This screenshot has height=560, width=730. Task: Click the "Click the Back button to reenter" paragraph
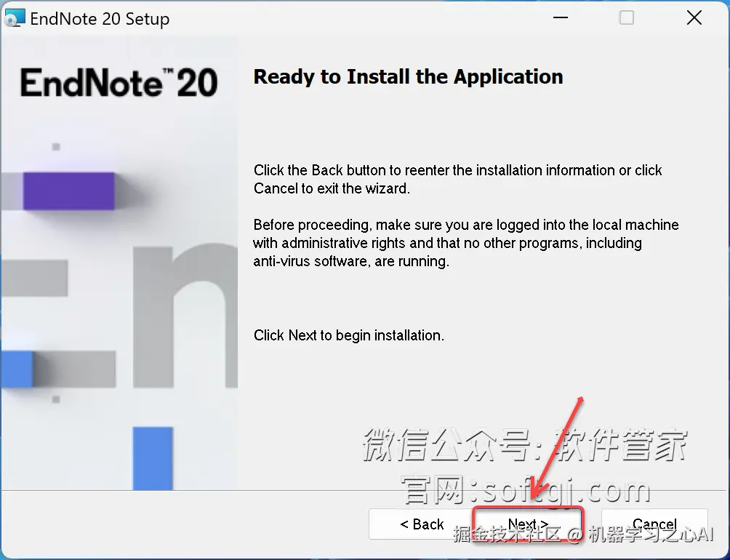(x=457, y=179)
